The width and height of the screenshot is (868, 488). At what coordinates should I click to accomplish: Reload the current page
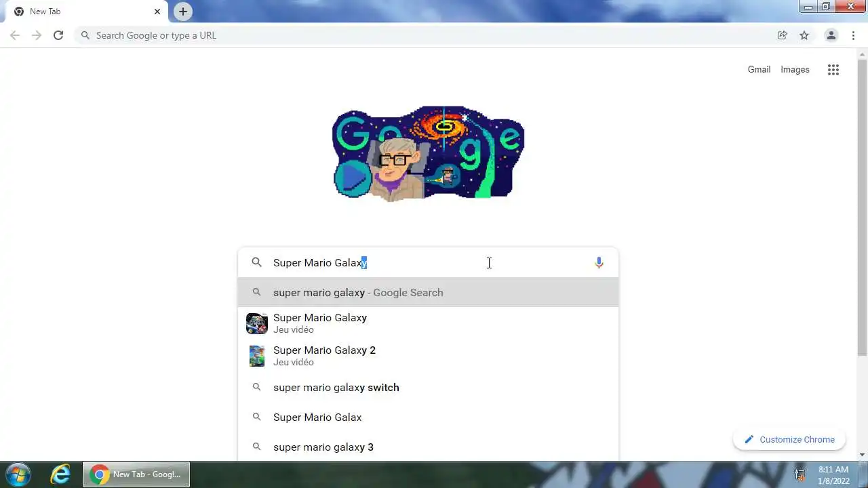58,35
